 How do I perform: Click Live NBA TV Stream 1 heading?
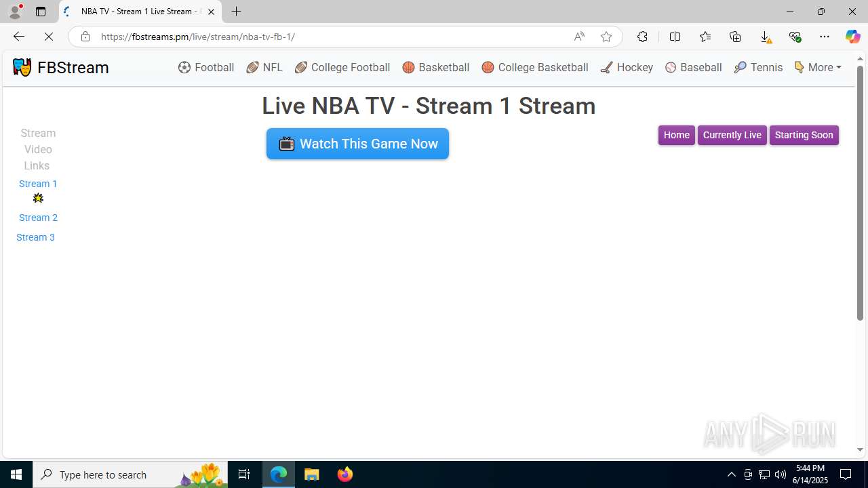click(x=429, y=106)
